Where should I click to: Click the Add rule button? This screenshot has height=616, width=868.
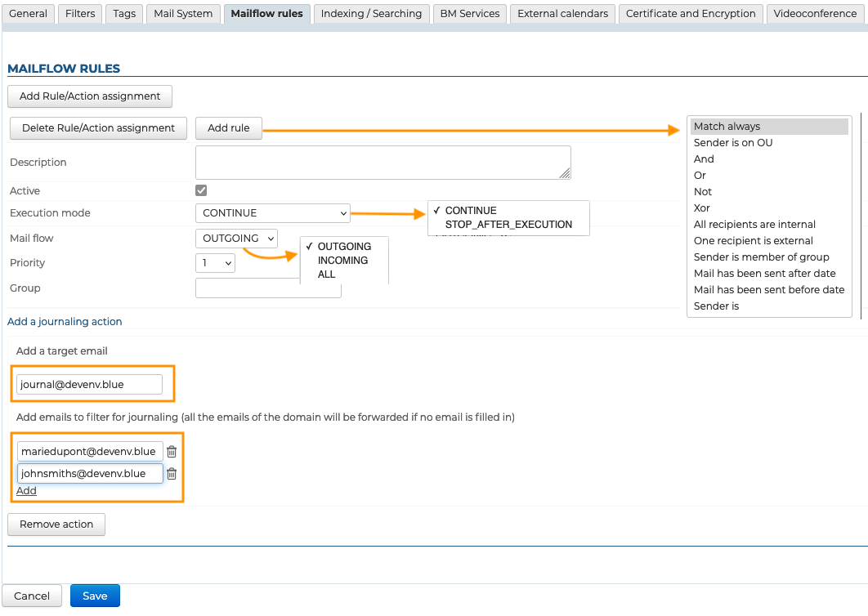[x=228, y=128]
